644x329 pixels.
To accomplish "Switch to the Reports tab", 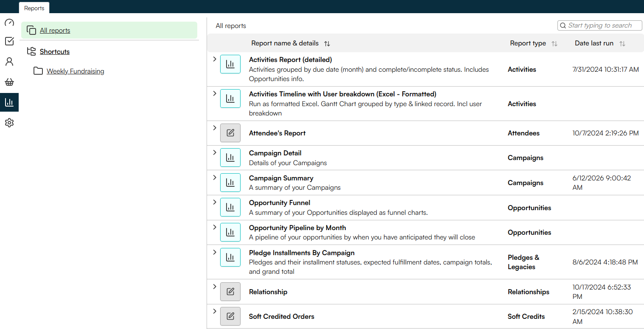I will coord(34,8).
